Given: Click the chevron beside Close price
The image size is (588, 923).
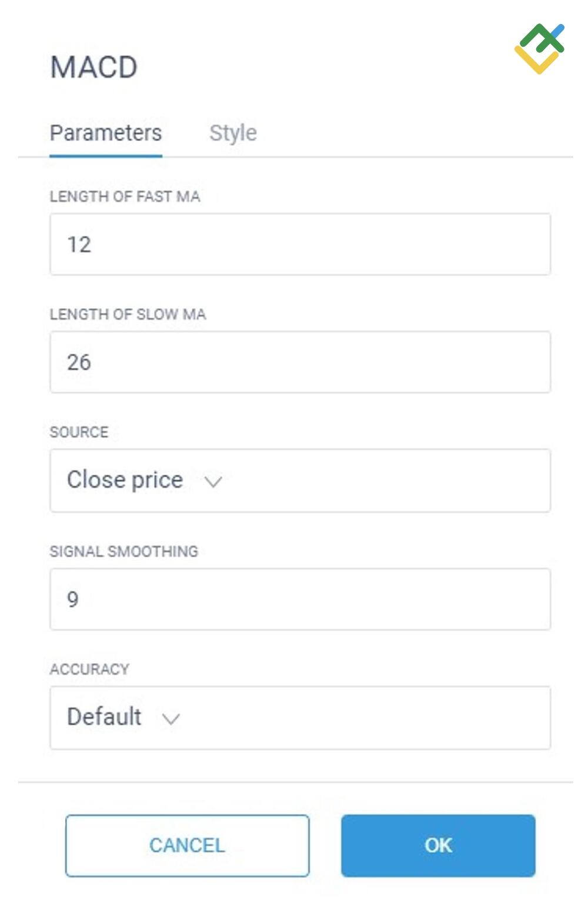Looking at the screenshot, I should [213, 482].
